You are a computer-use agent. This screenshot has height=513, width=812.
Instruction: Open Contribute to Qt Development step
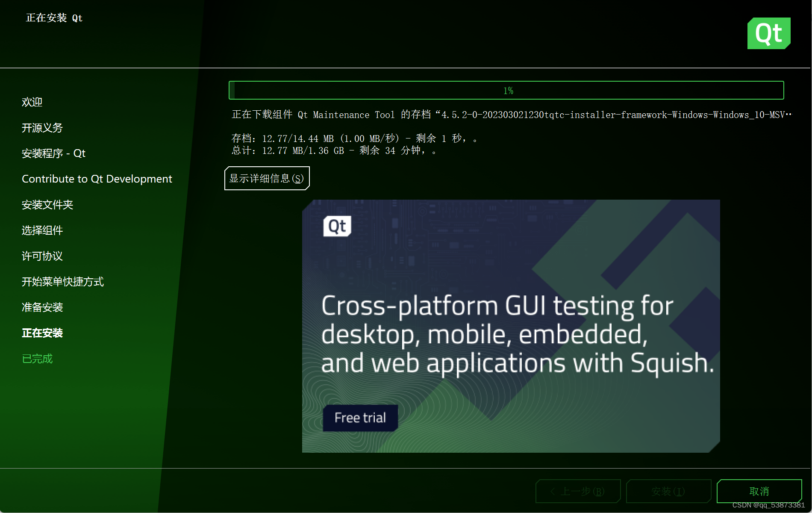tap(97, 179)
